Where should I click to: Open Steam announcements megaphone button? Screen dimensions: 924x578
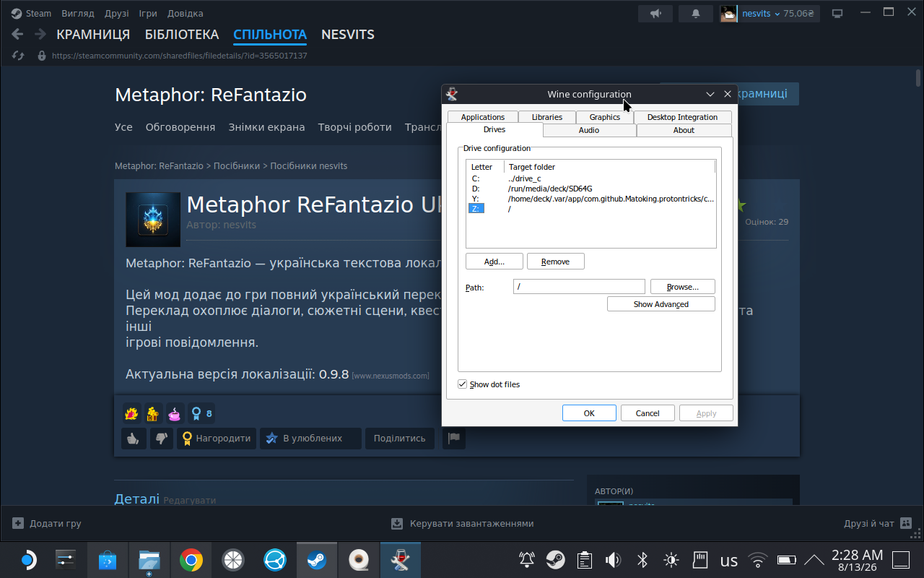click(x=655, y=14)
